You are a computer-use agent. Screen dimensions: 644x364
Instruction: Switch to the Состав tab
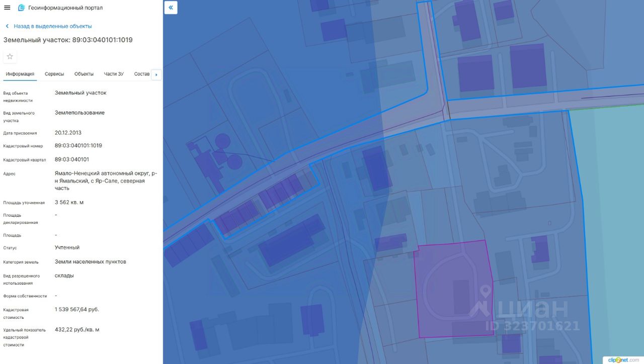142,74
